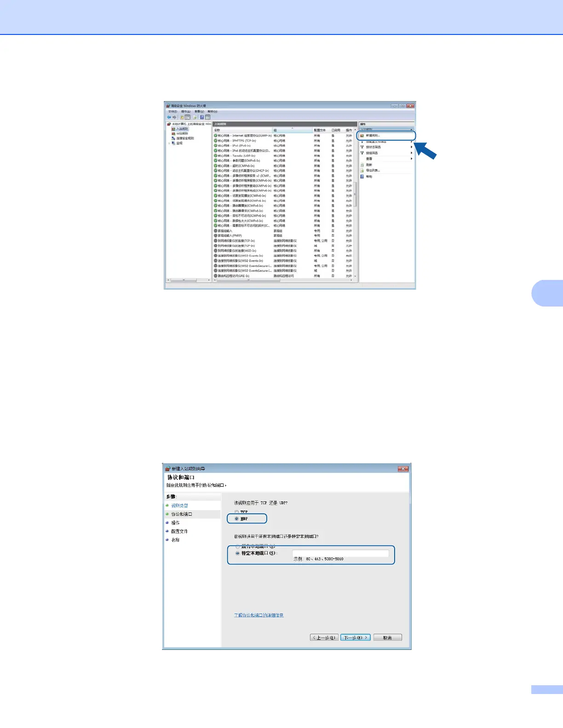Click the back arrow in firewall toolbar
563x728 pixels.
[169, 117]
